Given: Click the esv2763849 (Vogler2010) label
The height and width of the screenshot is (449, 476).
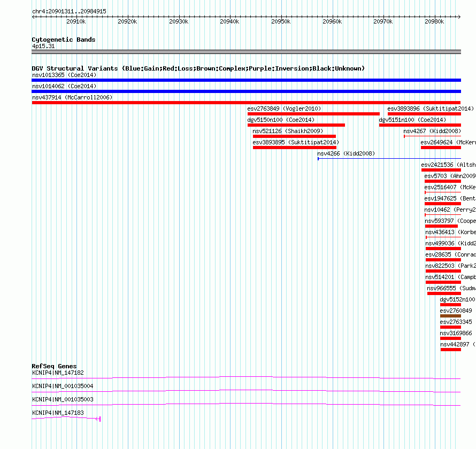Looking at the screenshot, I should (284, 109).
